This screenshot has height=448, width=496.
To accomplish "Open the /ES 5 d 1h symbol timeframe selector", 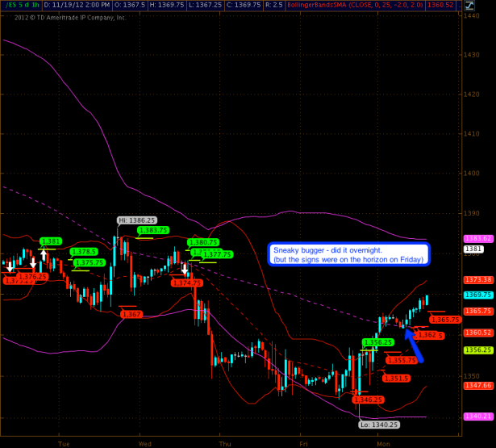I will pyautogui.click(x=20, y=4).
